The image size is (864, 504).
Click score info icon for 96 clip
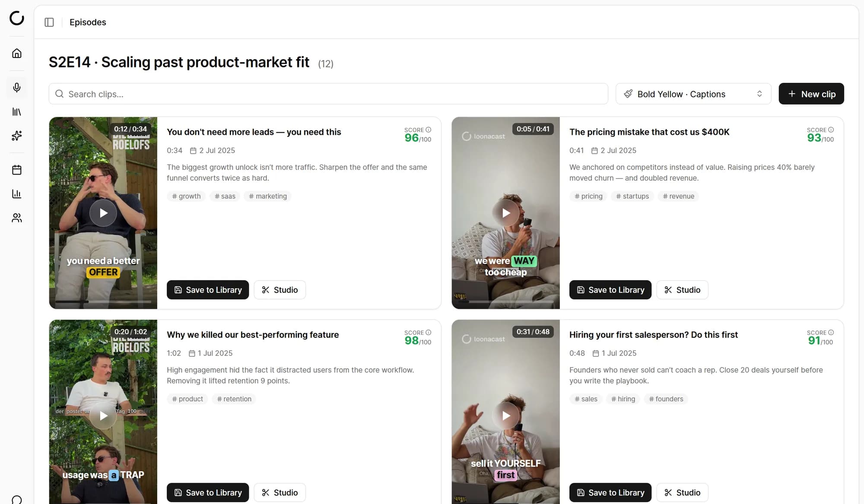point(429,130)
